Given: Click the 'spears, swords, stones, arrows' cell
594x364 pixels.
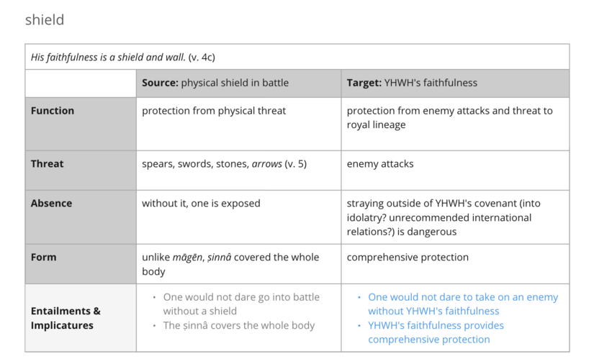Looking at the screenshot, I should pyautogui.click(x=224, y=164).
